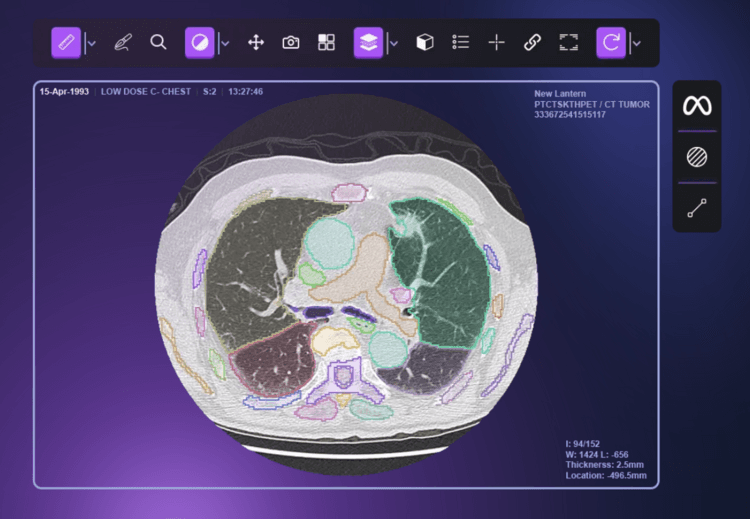Capture a screenshot with the camera icon
750x519 pixels.
coord(291,43)
